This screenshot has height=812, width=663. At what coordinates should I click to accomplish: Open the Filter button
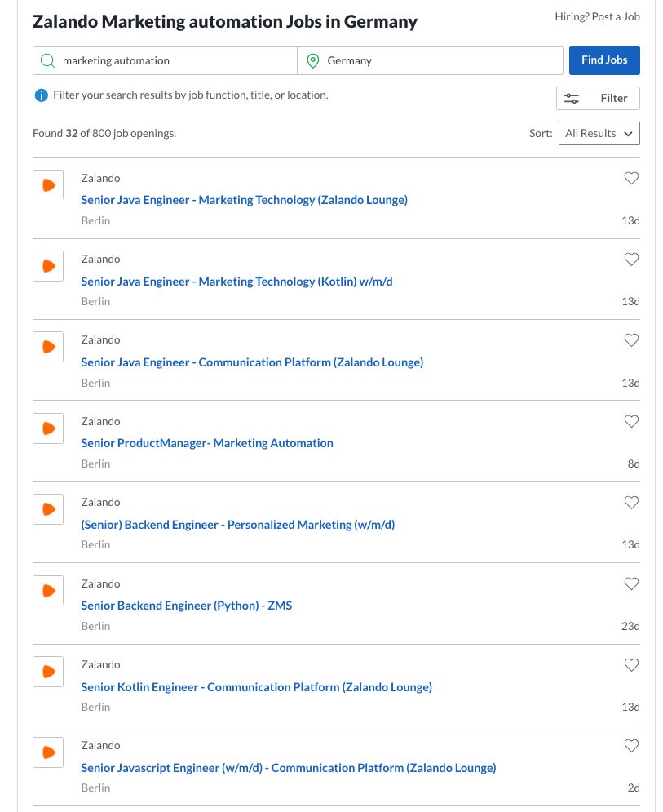point(598,99)
